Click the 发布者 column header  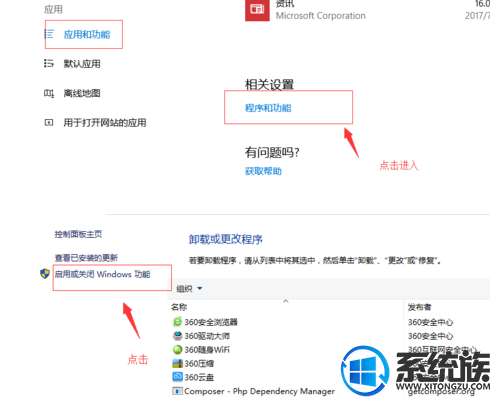pyautogui.click(x=419, y=307)
